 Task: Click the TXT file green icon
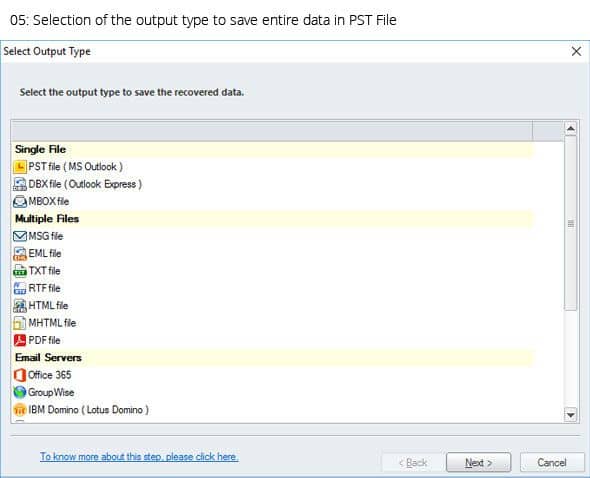[x=20, y=271]
